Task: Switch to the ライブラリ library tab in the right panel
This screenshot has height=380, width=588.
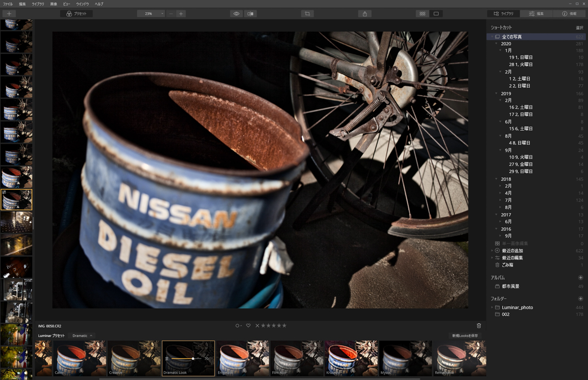Action: tap(504, 14)
